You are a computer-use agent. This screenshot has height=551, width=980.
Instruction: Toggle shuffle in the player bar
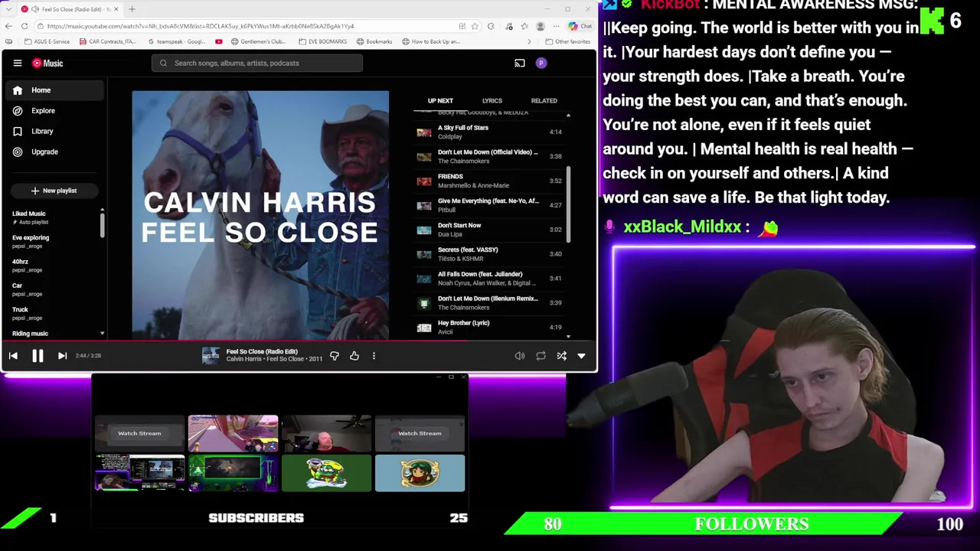(561, 356)
